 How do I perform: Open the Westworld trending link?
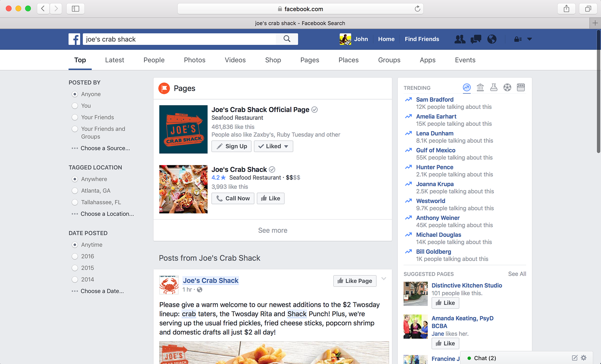click(430, 201)
